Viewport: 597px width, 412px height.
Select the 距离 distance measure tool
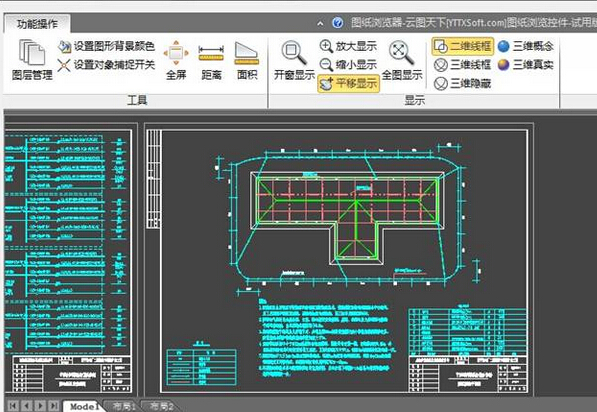pyautogui.click(x=211, y=60)
